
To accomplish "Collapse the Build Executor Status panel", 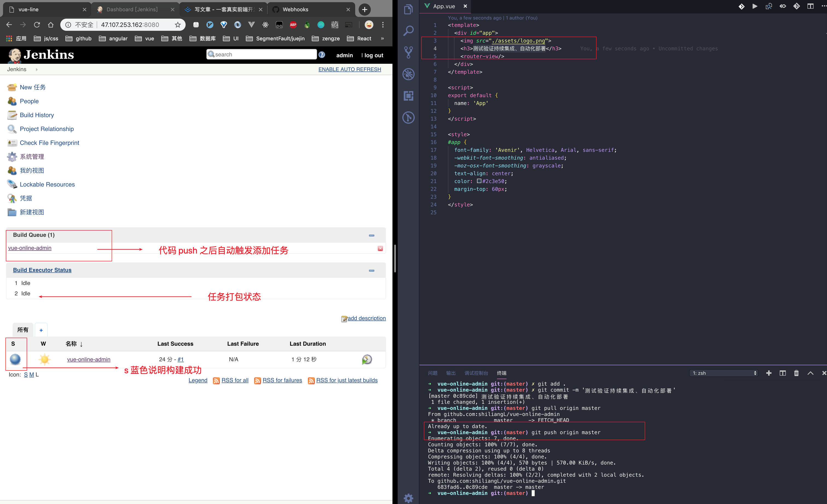I will point(371,270).
